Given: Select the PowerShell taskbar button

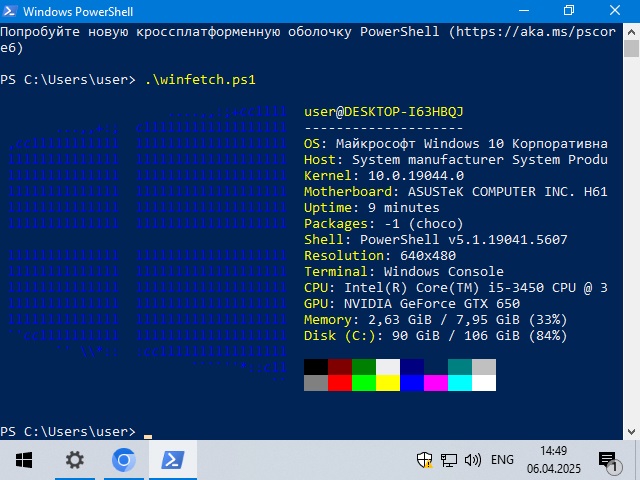Looking at the screenshot, I should [173, 460].
